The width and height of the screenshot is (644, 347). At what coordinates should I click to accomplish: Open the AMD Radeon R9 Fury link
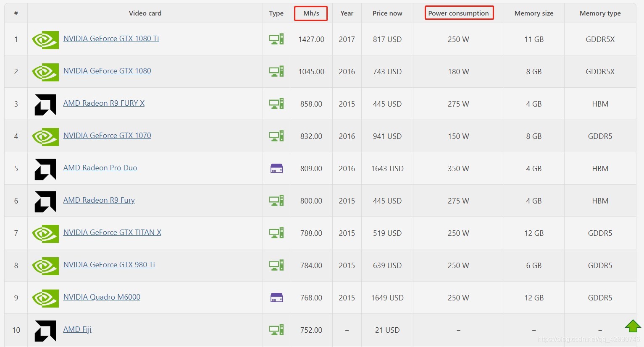click(x=99, y=200)
